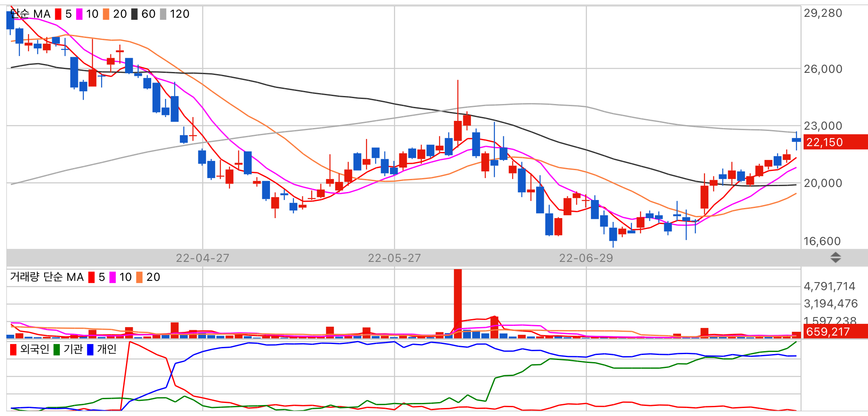Image resolution: width=868 pixels, height=416 pixels.
Task: Click the 22-04-27 date label
Action: pos(203,258)
